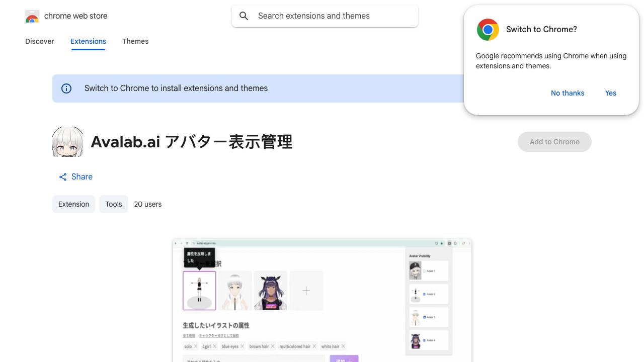Click the search magnifier icon
This screenshot has height=362, width=644.
[244, 16]
